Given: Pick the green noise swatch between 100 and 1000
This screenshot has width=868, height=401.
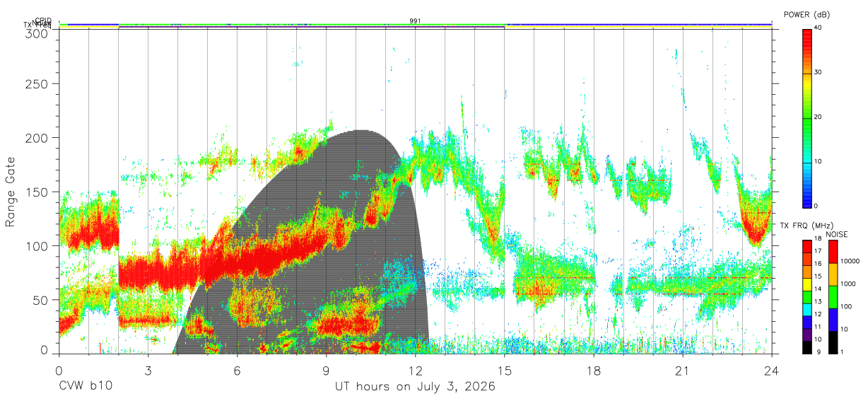Looking at the screenshot, I should coord(833,296).
